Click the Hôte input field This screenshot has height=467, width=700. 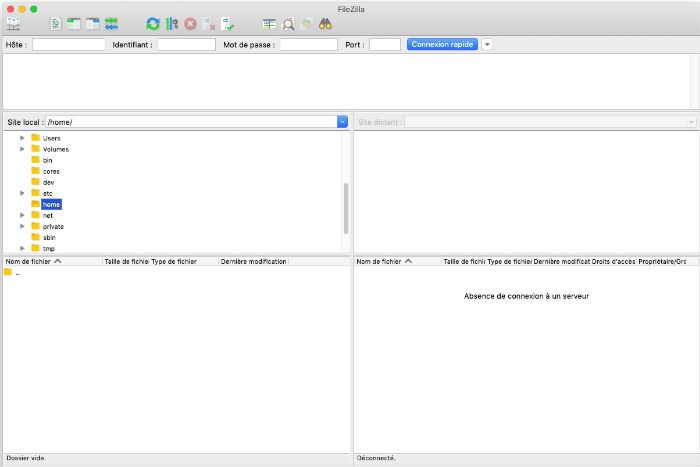pos(68,45)
